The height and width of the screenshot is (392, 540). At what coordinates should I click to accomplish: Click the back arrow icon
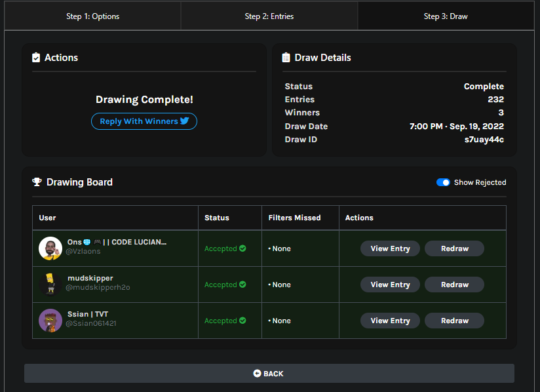click(257, 374)
